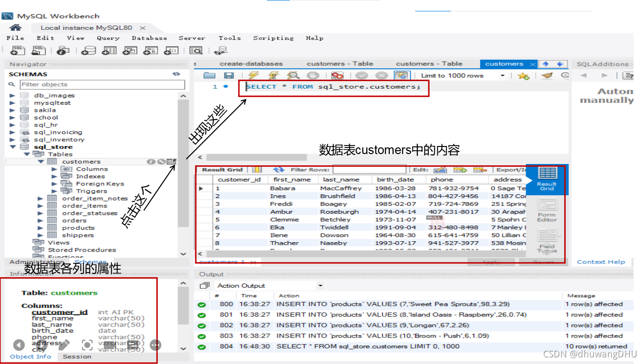This screenshot has height=364, width=644.
Task: Create a new schema icon
Action: (88, 50)
